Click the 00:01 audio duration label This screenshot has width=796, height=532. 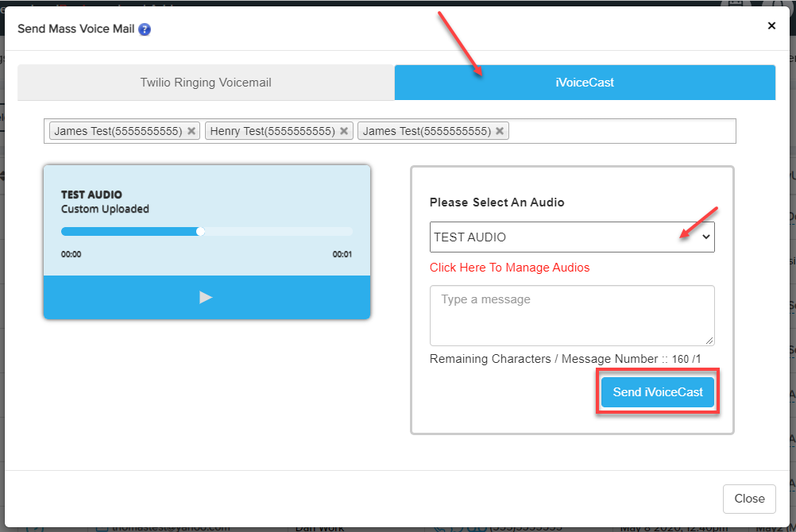342,255
